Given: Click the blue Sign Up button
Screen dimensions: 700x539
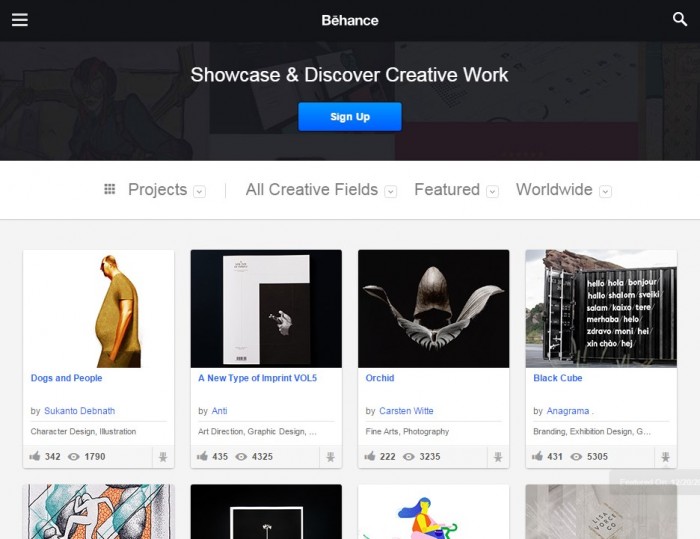Looking at the screenshot, I should pyautogui.click(x=349, y=117).
